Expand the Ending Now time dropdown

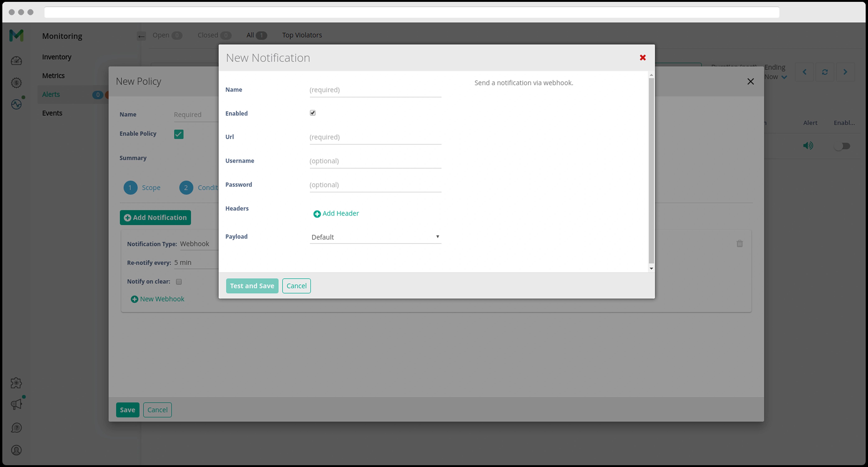784,77
